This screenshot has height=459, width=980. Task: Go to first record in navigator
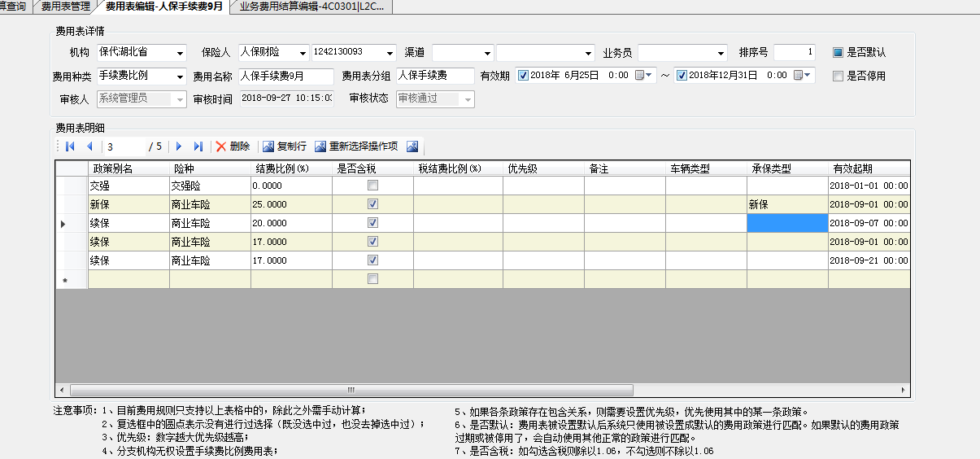coord(70,146)
